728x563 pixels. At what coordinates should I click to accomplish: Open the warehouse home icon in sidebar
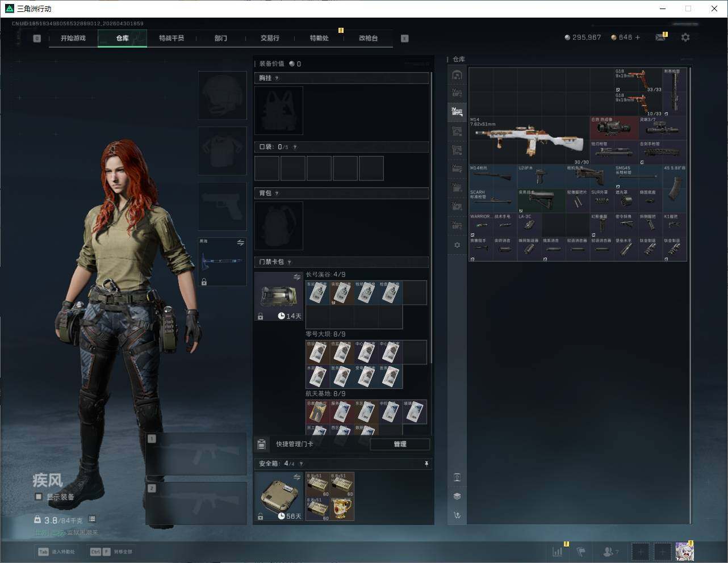(457, 75)
